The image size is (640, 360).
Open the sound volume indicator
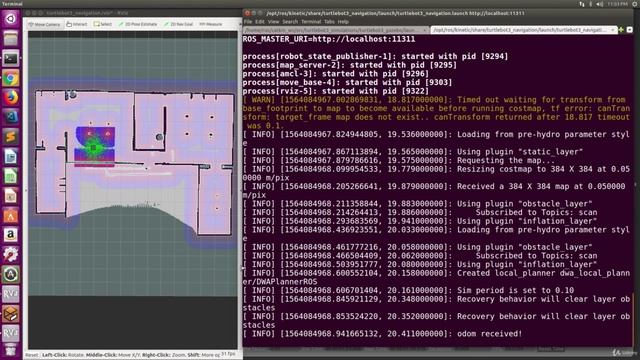pos(600,4)
